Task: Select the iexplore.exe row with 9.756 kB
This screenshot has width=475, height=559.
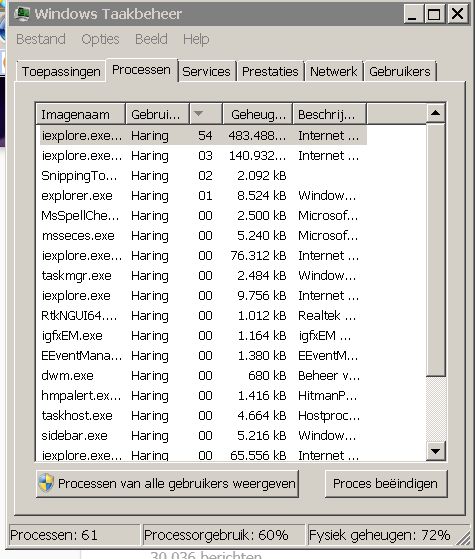Action: (203, 296)
